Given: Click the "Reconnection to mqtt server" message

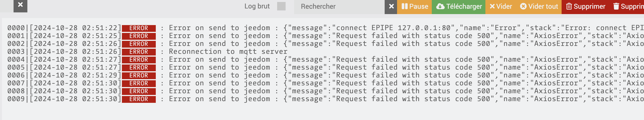Looking at the screenshot, I should 228,52.
